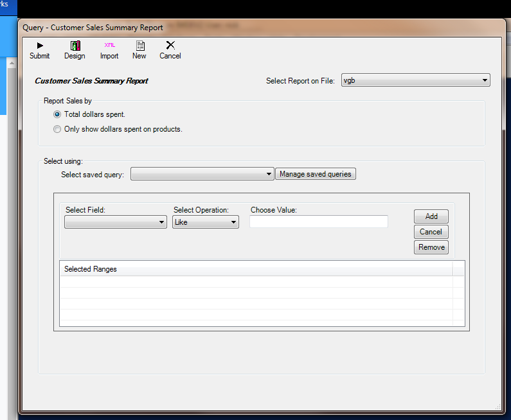The image size is (511, 420).
Task: Open the Design report tool
Action: 75,50
